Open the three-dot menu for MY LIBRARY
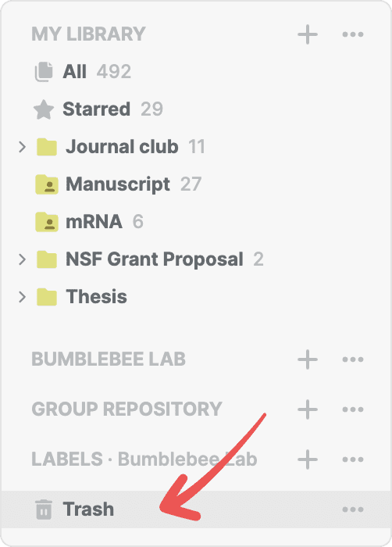This screenshot has height=547, width=392. point(353,34)
